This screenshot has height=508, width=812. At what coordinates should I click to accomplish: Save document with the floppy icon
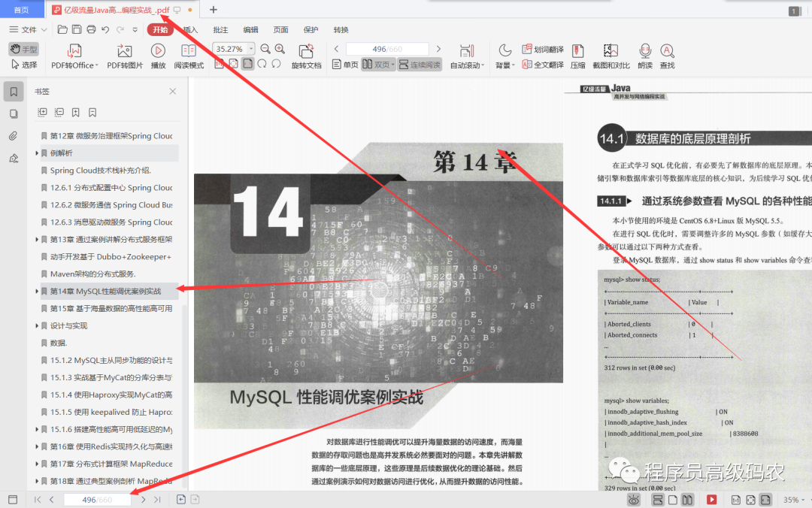pos(77,29)
